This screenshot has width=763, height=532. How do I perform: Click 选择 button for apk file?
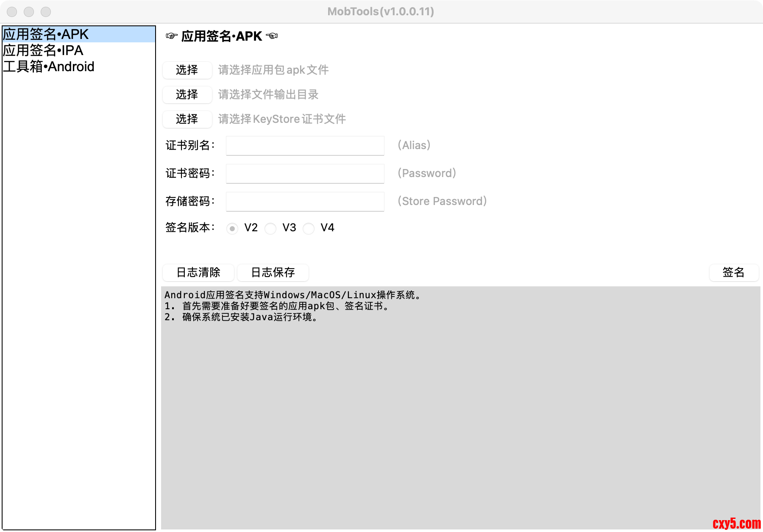(187, 70)
